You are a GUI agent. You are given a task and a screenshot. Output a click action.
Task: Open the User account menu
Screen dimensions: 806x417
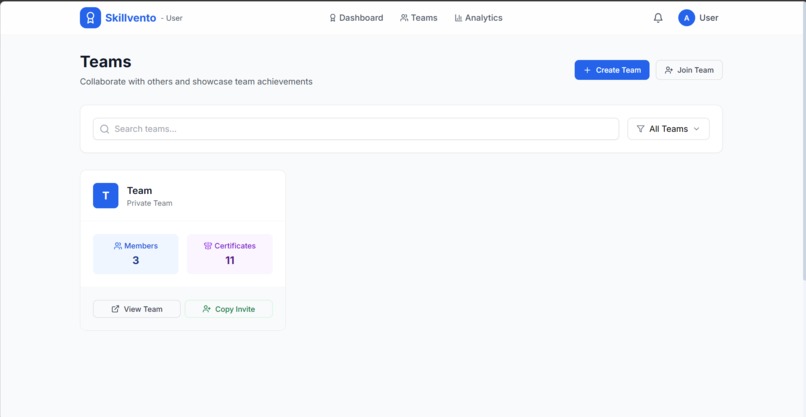pos(698,18)
